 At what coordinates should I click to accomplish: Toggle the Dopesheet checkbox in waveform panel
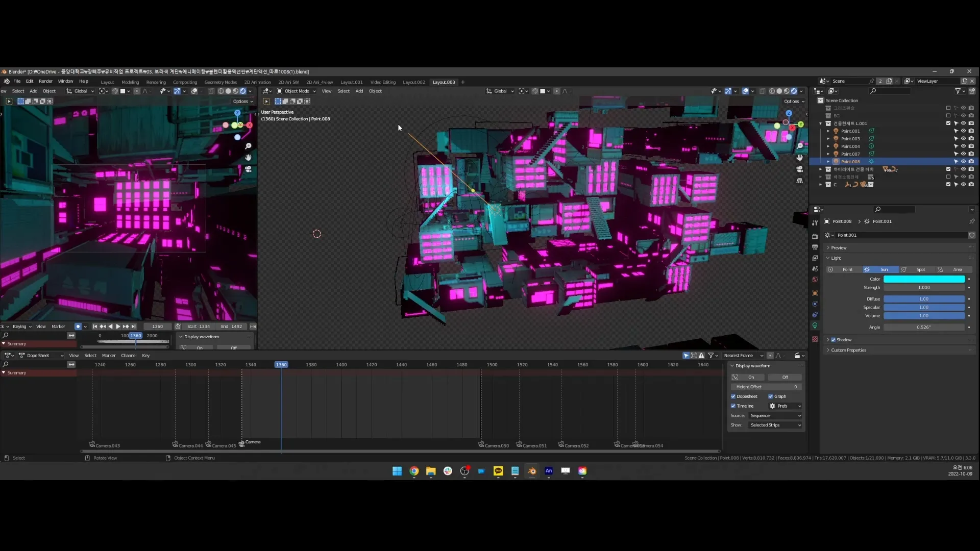[x=733, y=396]
